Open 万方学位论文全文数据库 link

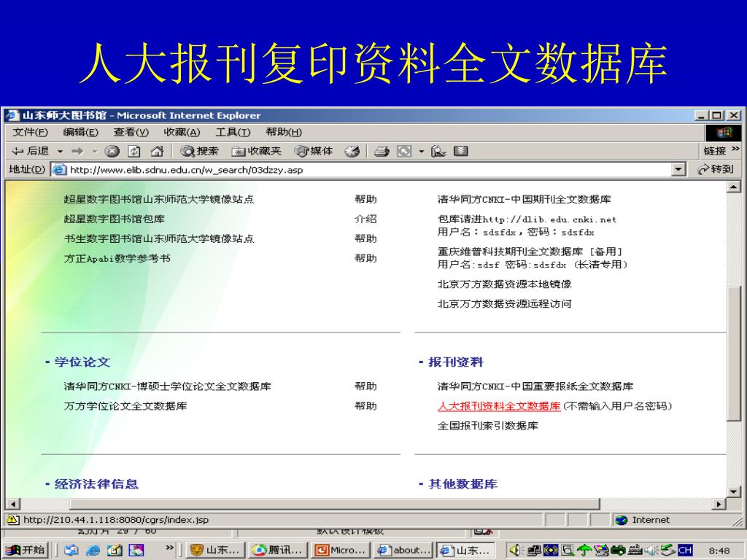[x=125, y=406]
